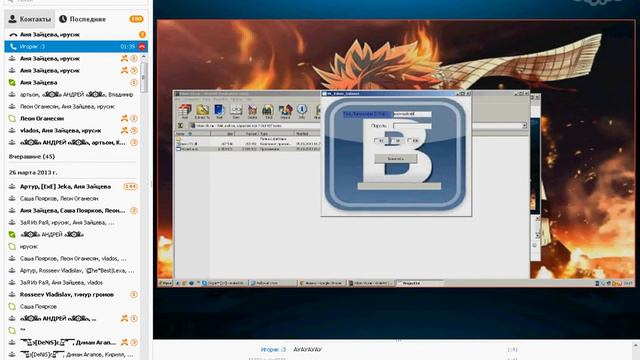Click into the email/phone field of the VK dialog

[x=412, y=114]
